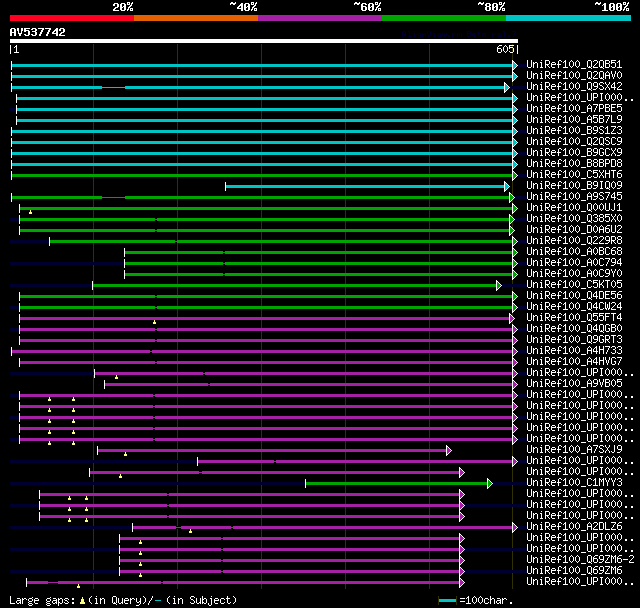This screenshot has height=608, width=640.
Task: Click the yellow query-gap marker under Q00UJ1 bar
Action: [x=31, y=212]
